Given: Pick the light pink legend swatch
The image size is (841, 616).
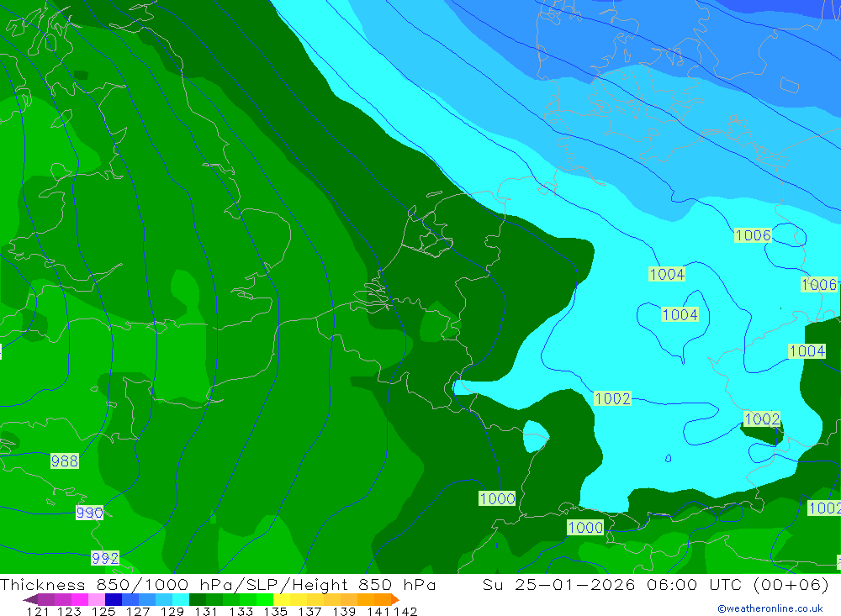Looking at the screenshot, I should pos(97,599).
